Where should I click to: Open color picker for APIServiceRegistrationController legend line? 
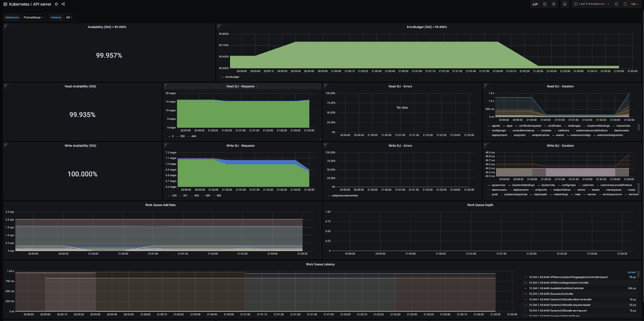click(526, 283)
